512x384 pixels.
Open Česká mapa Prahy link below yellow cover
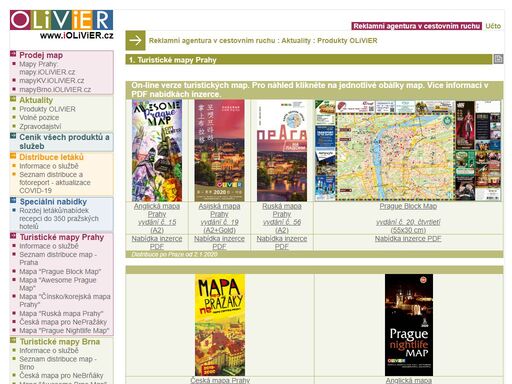[220, 380]
